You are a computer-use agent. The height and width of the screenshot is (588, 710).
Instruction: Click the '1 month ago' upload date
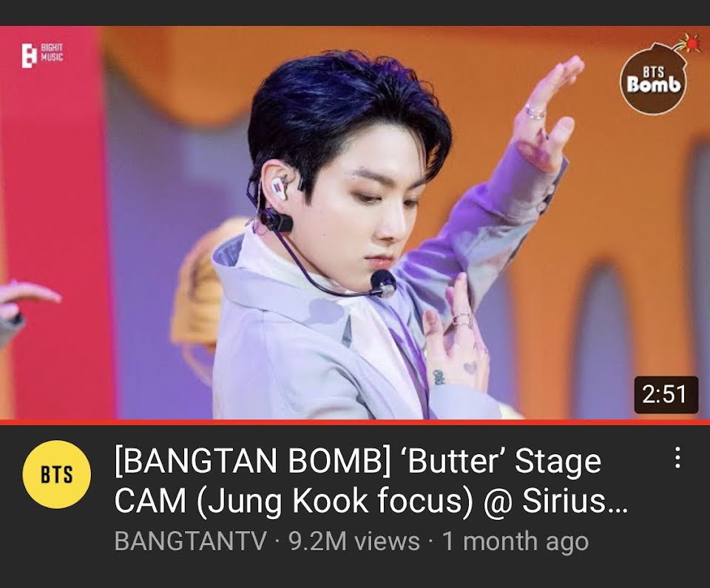click(515, 541)
